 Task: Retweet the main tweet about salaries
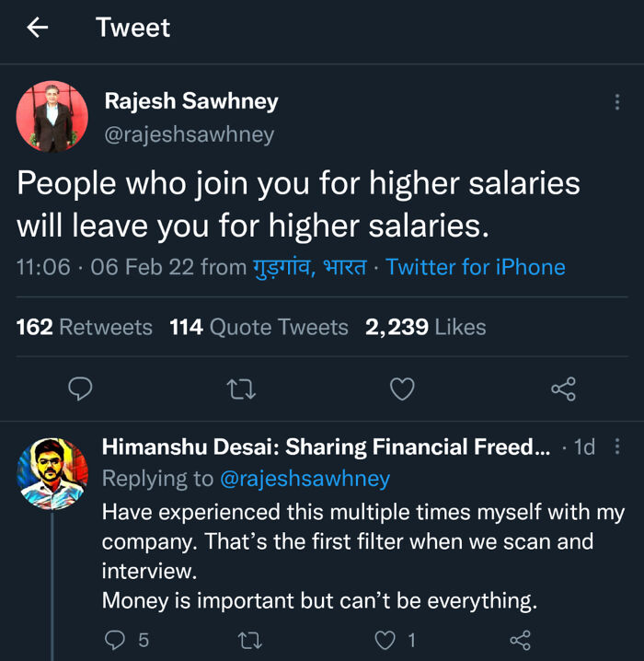241,389
